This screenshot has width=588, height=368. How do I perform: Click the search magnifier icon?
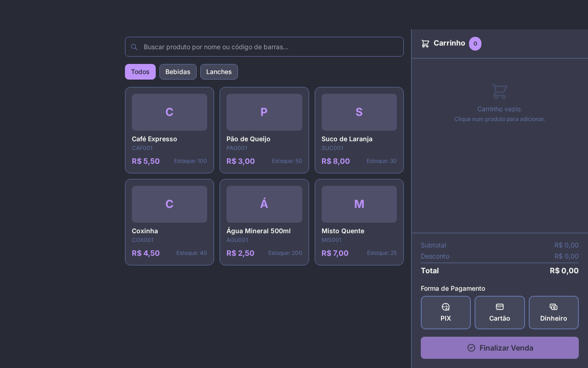[x=134, y=47]
